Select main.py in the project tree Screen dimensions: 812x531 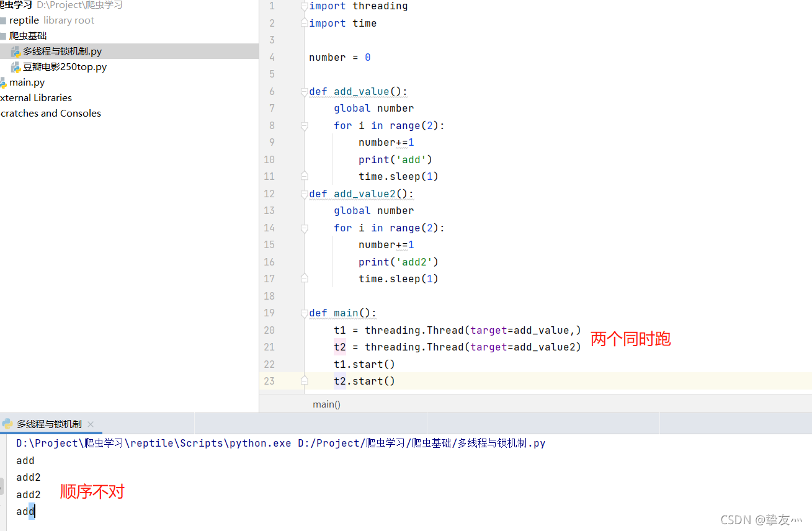(x=27, y=83)
